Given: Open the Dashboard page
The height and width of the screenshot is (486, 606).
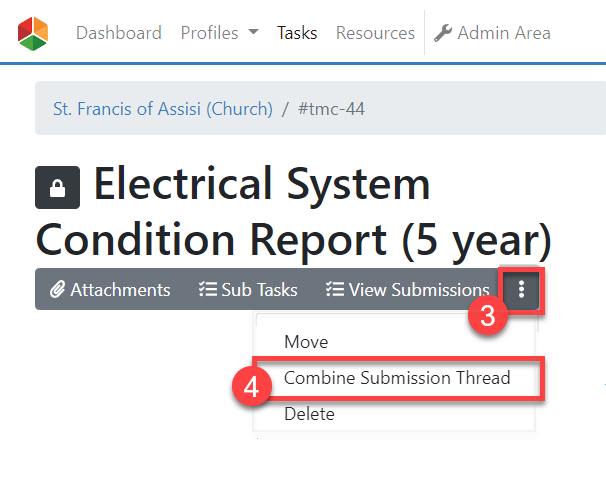Looking at the screenshot, I should click(118, 33).
